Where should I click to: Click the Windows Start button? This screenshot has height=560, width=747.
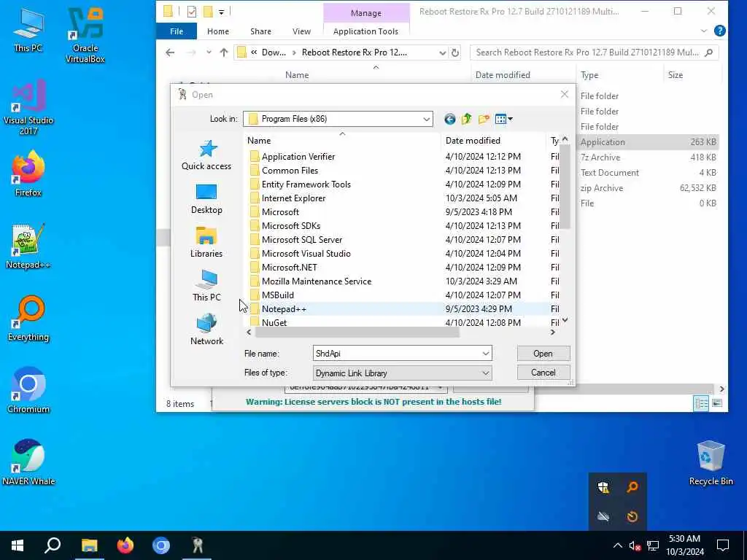point(18,545)
